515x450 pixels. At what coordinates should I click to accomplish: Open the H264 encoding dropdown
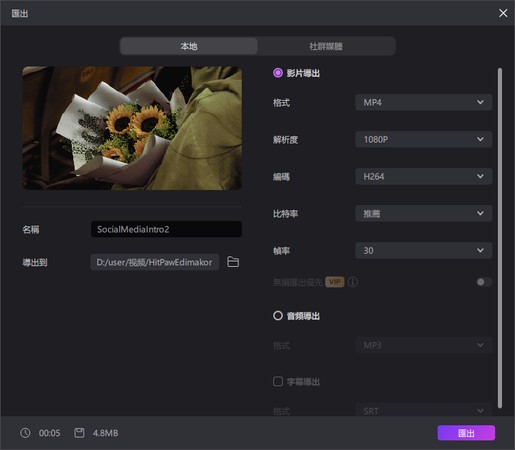point(424,176)
